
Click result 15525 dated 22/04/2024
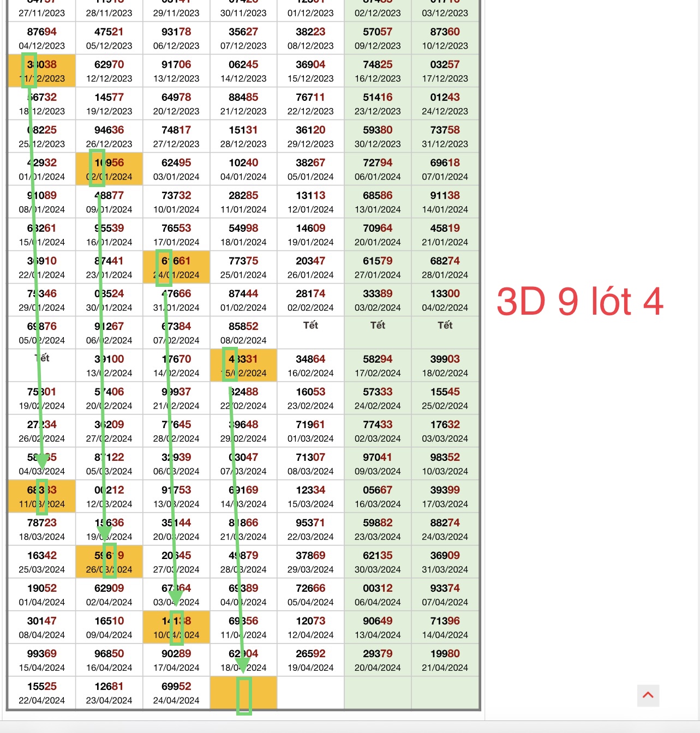tap(41, 693)
